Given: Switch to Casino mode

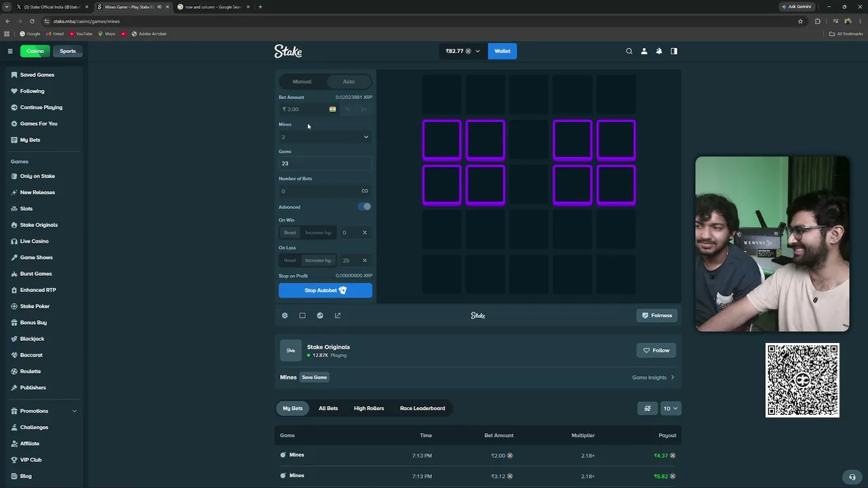Looking at the screenshot, I should [35, 51].
